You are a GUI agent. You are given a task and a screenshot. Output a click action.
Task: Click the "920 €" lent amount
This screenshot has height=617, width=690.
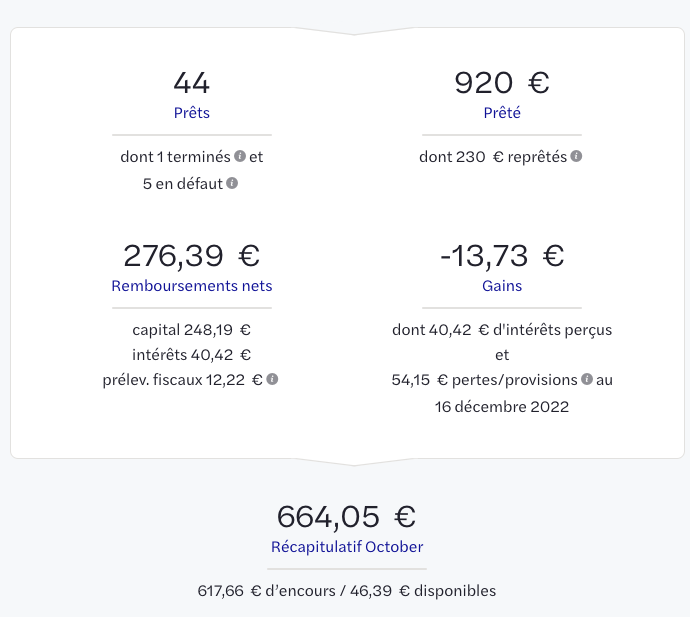click(502, 82)
